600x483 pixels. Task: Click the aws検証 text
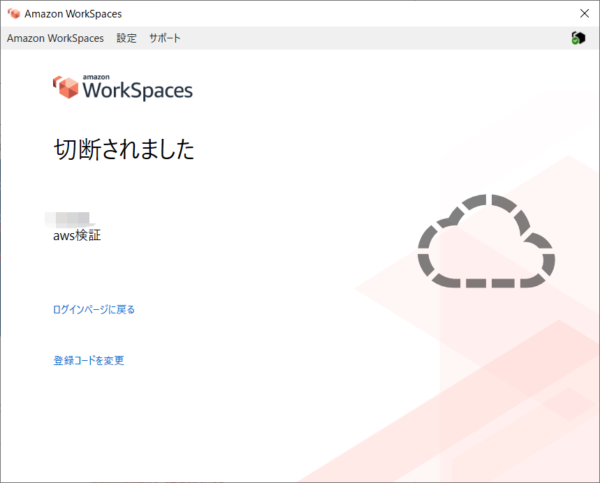77,235
